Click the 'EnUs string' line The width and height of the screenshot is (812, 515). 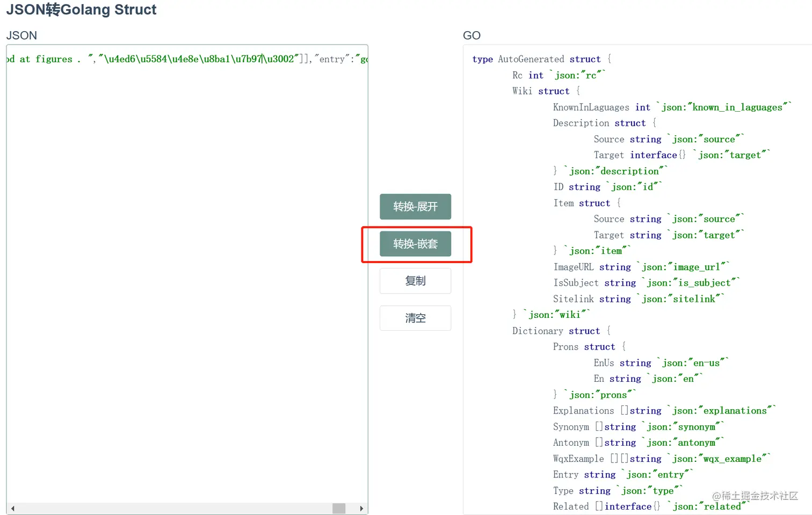(661, 363)
